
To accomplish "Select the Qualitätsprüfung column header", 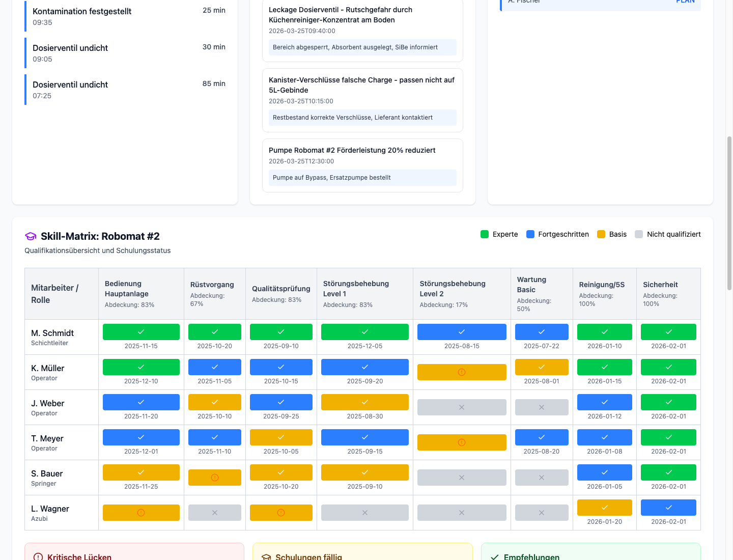I will pos(281,294).
